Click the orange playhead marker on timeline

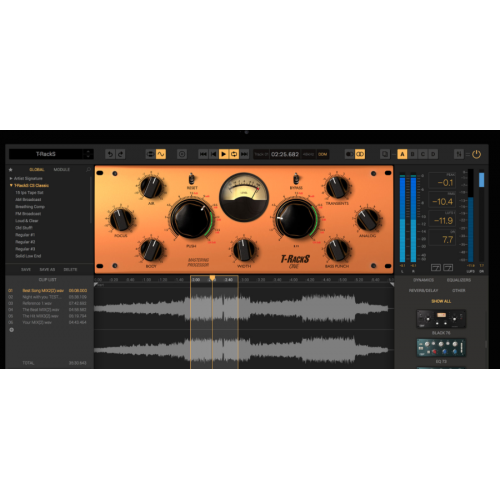point(212,278)
